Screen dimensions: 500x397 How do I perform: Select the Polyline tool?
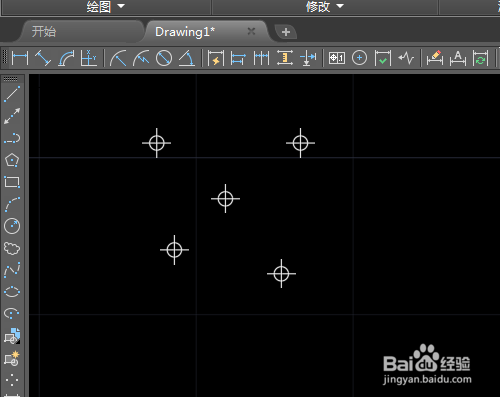12,138
